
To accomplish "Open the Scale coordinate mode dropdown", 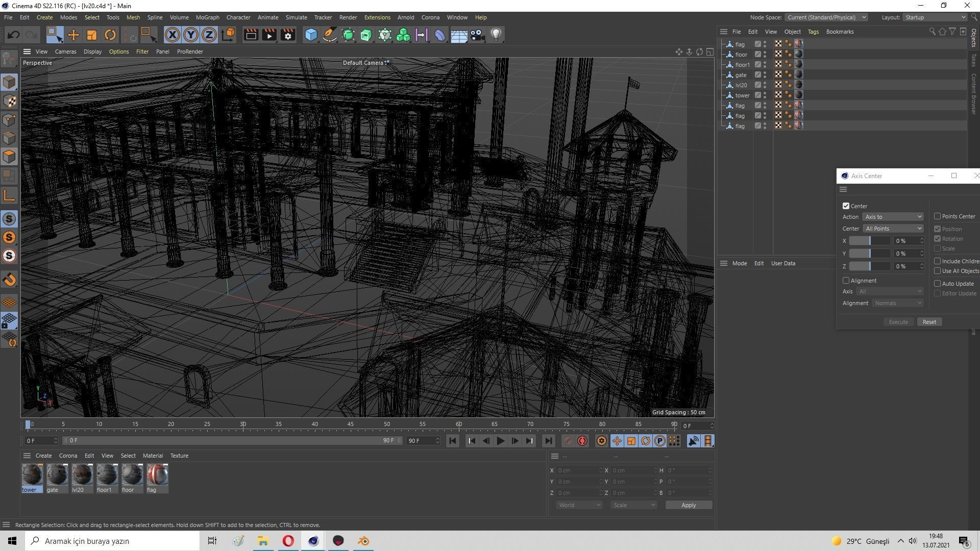I will [x=633, y=505].
